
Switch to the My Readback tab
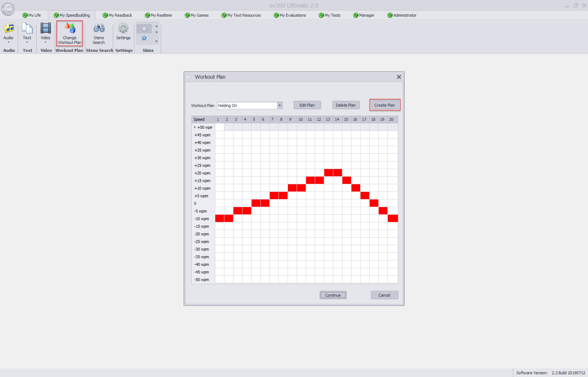[x=117, y=15]
